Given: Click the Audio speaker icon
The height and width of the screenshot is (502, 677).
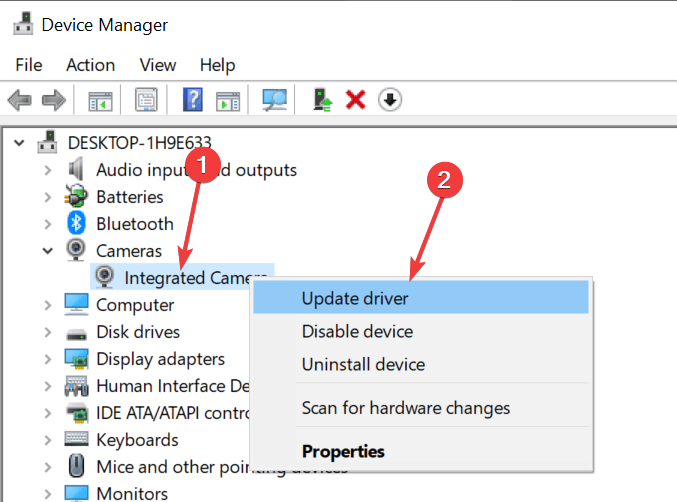Looking at the screenshot, I should coord(76,169).
